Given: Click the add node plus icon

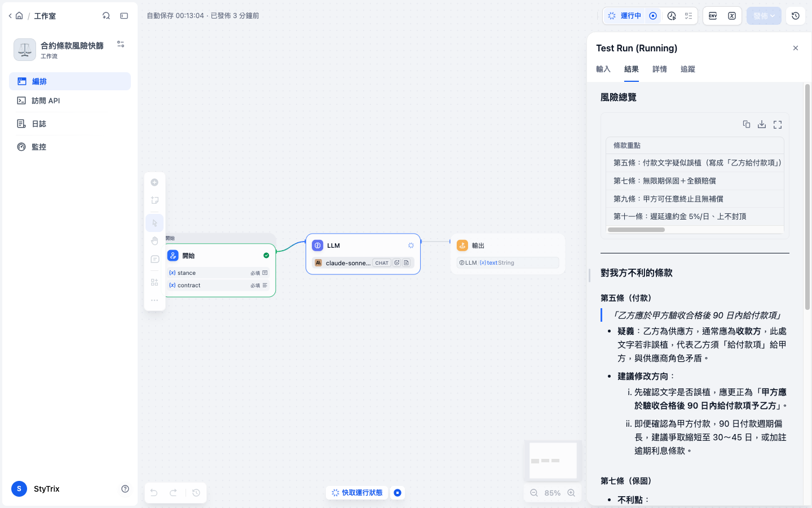Looking at the screenshot, I should 155,182.
